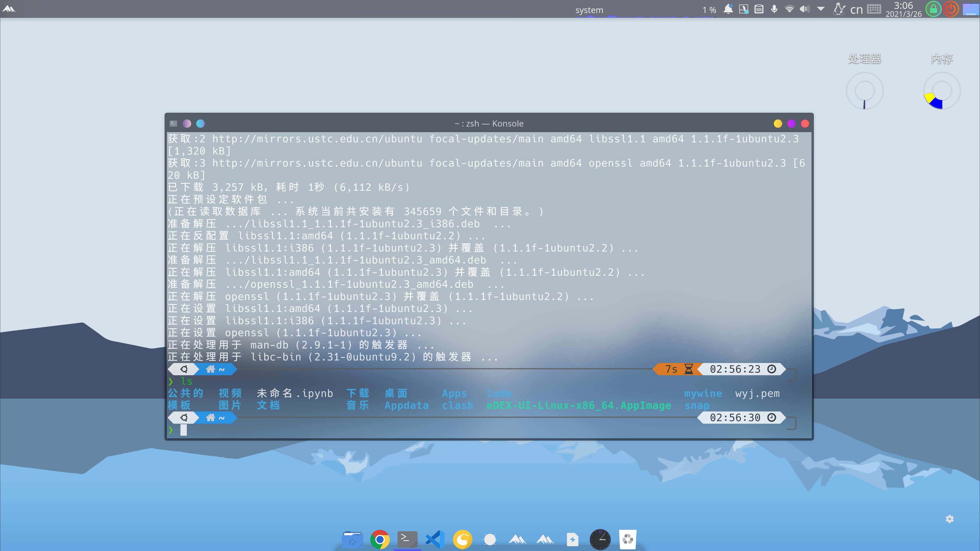Click the 'clash' directory name

[458, 405]
